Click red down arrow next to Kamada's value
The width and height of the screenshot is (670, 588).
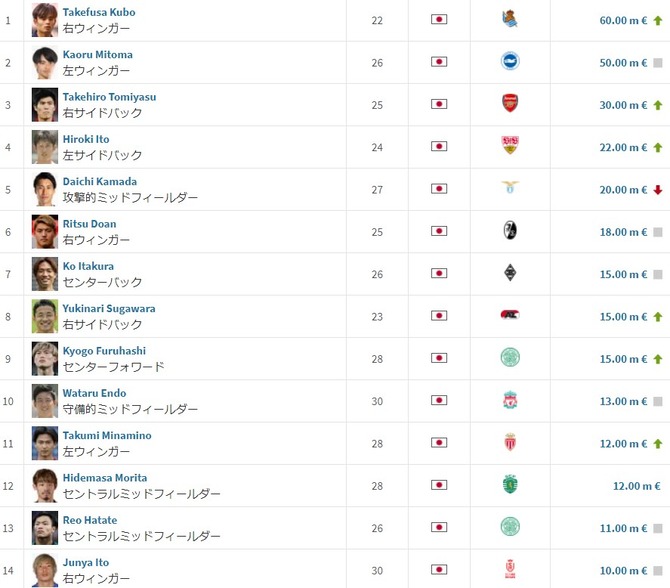click(x=658, y=190)
